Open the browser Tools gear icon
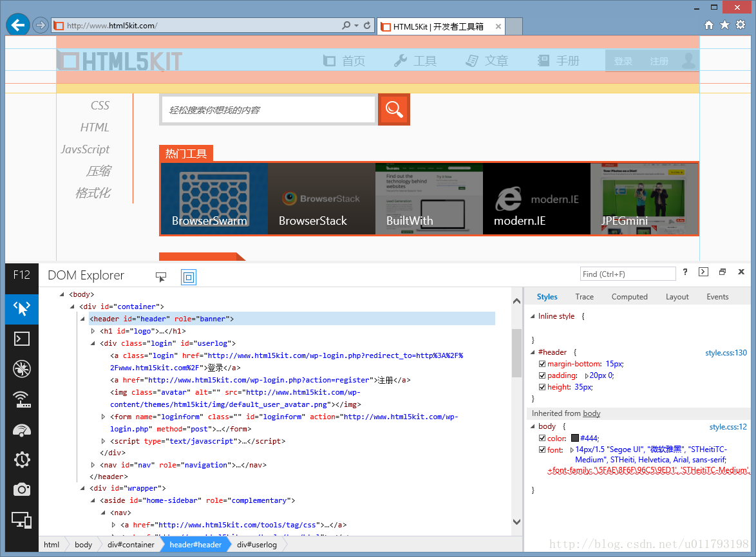Viewport: 756px width, 557px height. point(741,24)
